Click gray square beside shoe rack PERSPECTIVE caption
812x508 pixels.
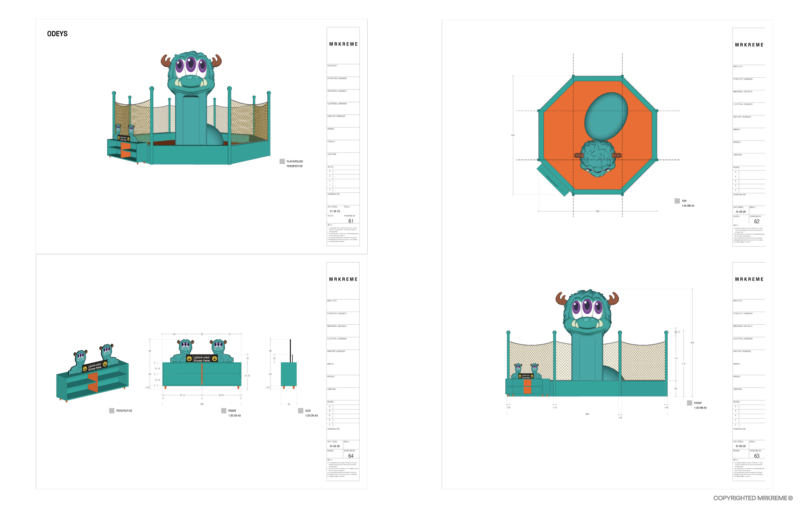pyautogui.click(x=111, y=410)
